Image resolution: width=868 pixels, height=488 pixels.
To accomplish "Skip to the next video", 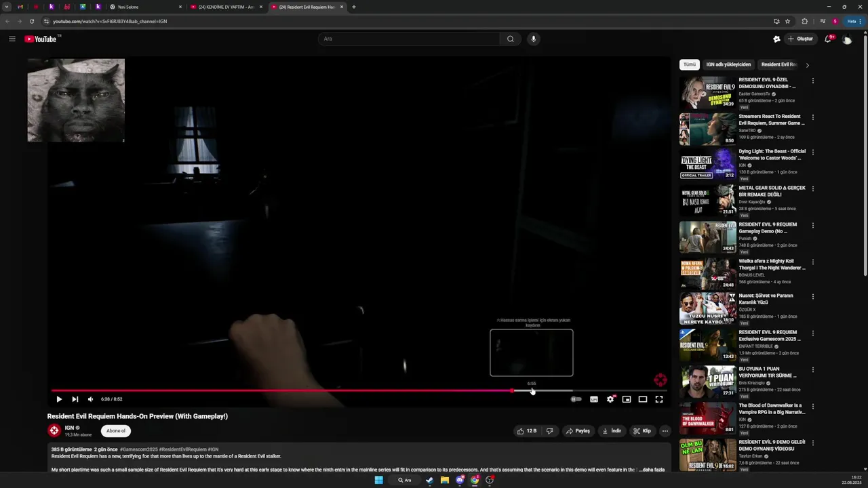I will tap(75, 399).
